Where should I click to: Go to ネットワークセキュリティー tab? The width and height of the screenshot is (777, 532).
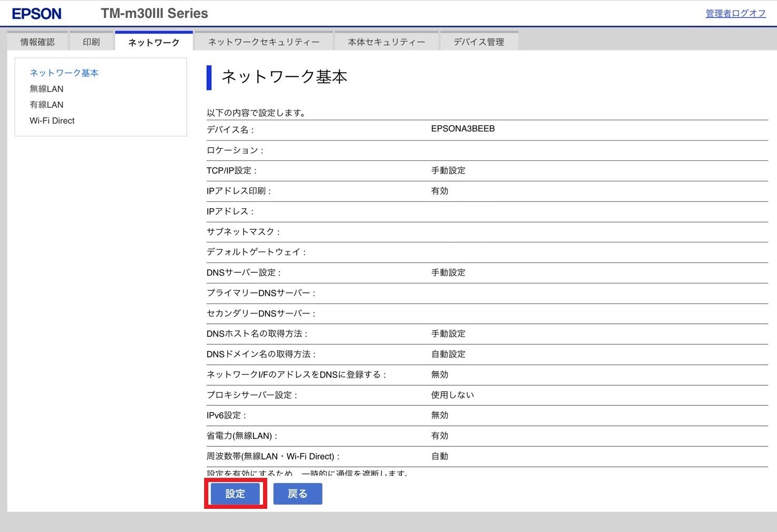tap(264, 42)
